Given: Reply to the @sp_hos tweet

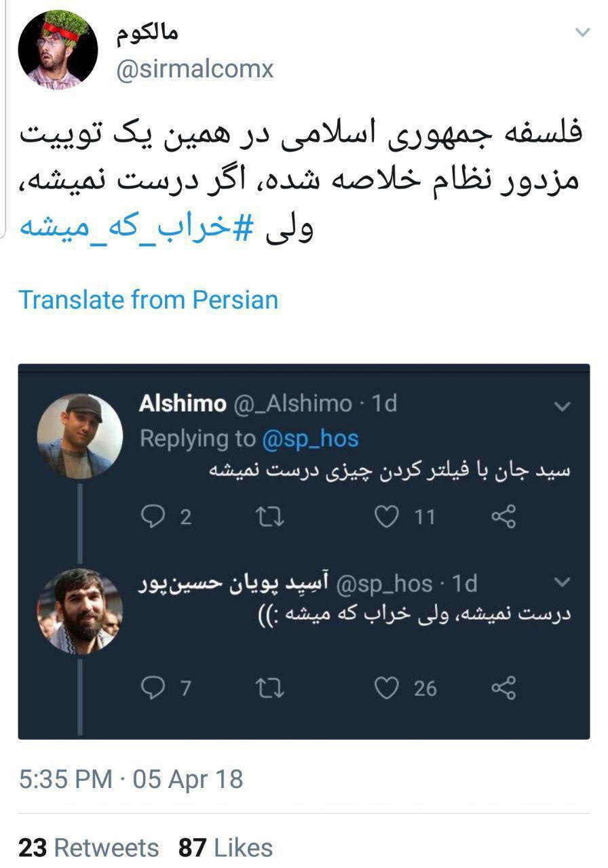Looking at the screenshot, I should pos(153,688).
